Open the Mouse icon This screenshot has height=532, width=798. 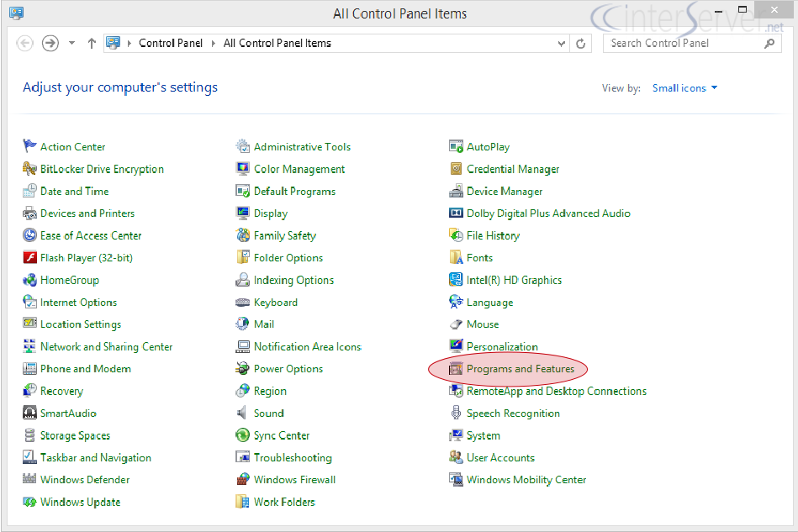coord(456,324)
